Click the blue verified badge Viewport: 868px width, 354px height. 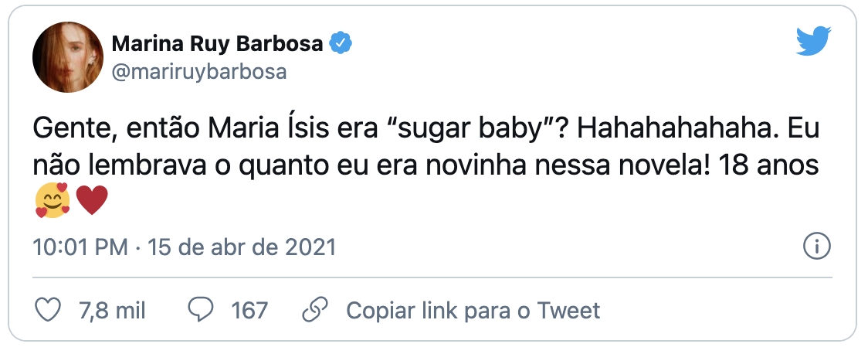pos(341,44)
